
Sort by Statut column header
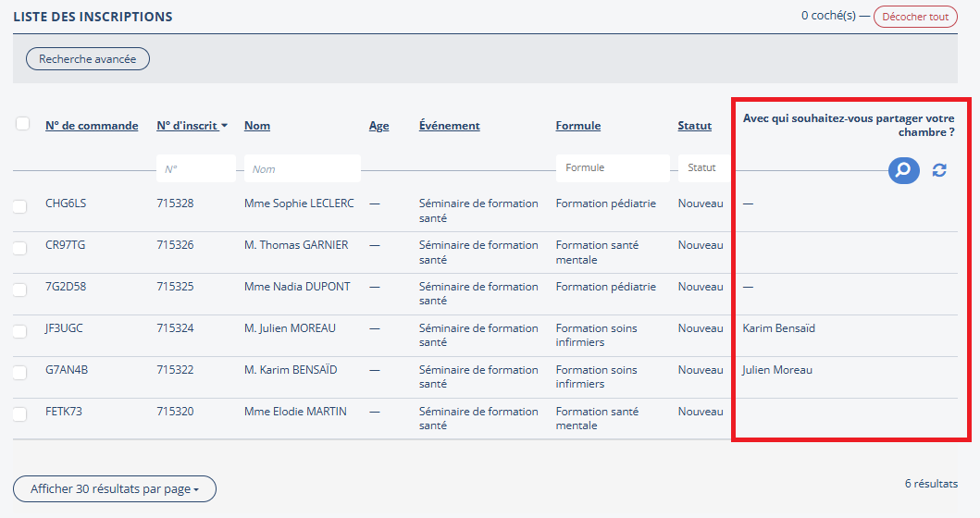pyautogui.click(x=694, y=126)
